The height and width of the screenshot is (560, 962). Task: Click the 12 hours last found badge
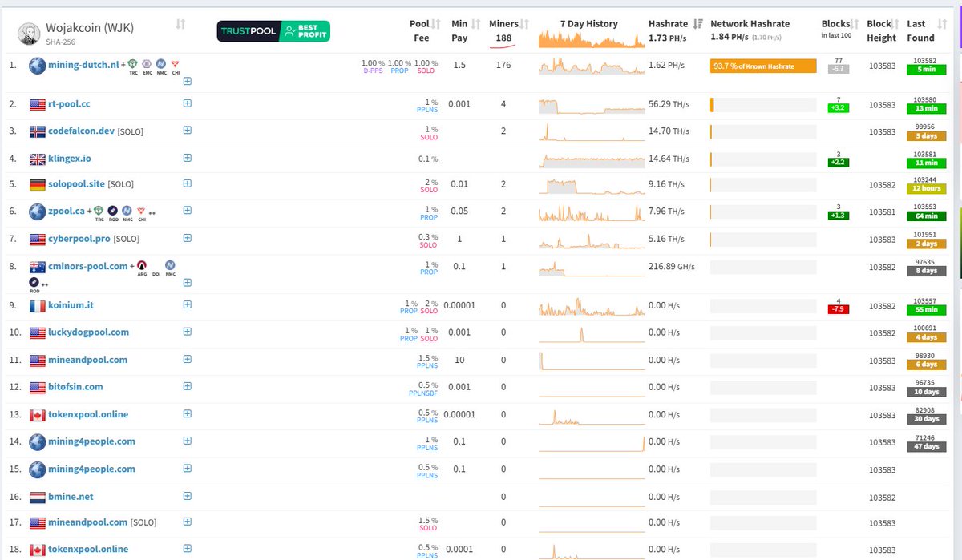pyautogui.click(x=926, y=189)
